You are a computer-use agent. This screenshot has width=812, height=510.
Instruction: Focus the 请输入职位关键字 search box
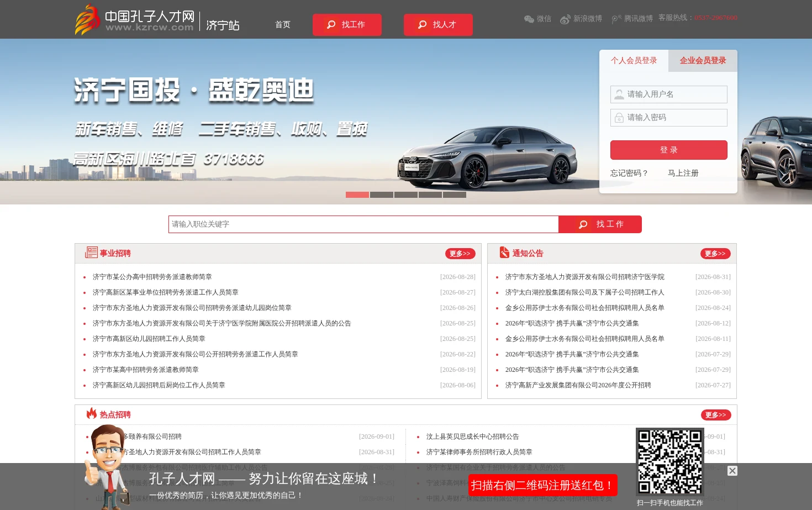[363, 224]
